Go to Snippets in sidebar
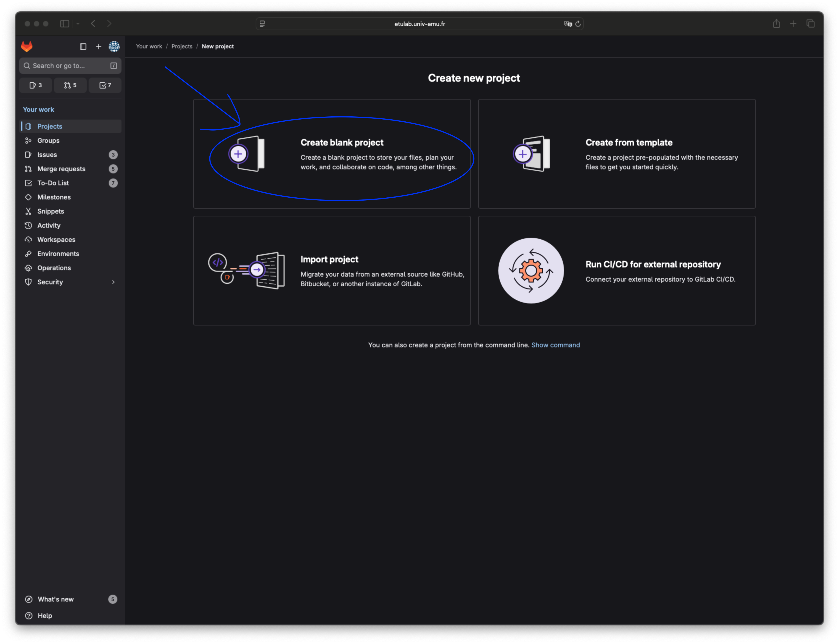This screenshot has height=644, width=839. [x=51, y=211]
